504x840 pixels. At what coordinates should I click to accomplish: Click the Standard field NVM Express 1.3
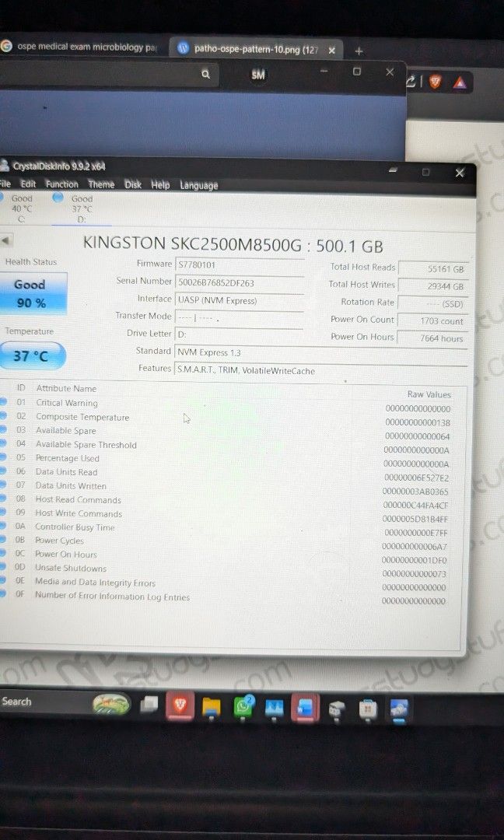(x=321, y=352)
